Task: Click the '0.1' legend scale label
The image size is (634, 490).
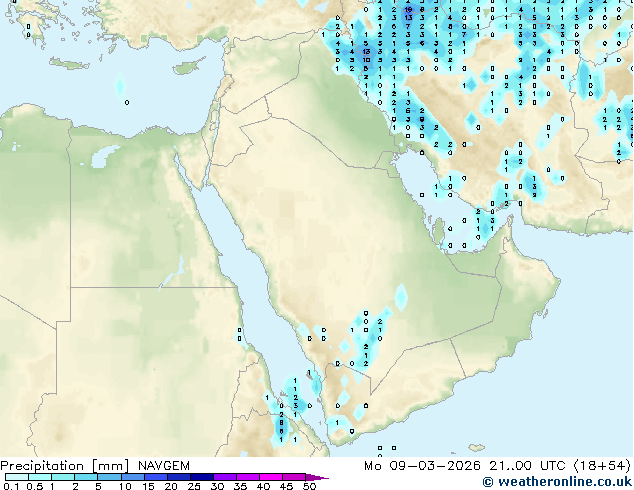Action: coord(12,486)
